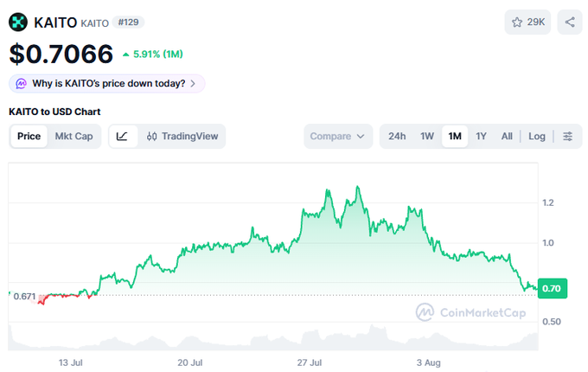This screenshot has width=588, height=372.
Task: Select the 1W time range
Action: point(427,136)
